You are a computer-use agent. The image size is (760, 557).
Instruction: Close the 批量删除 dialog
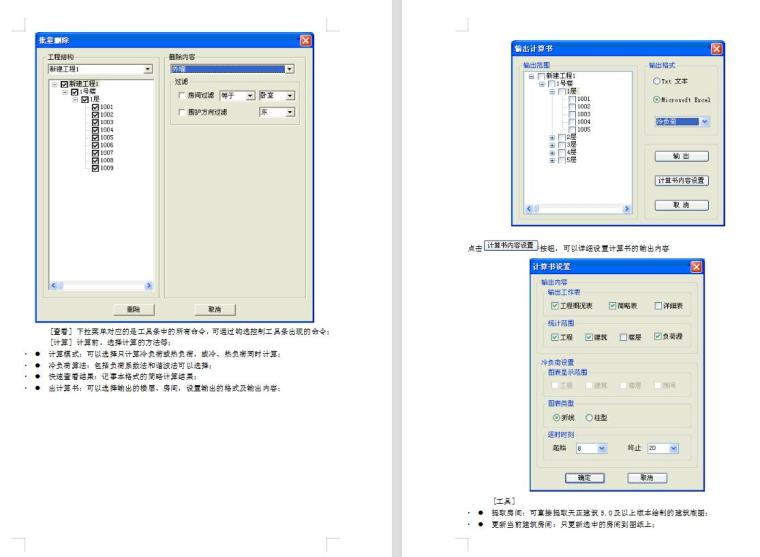[305, 40]
